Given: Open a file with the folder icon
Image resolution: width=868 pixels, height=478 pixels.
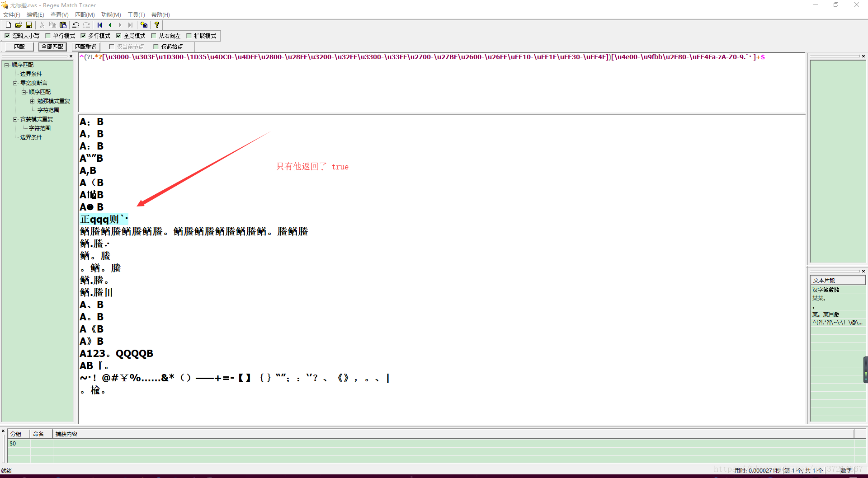Looking at the screenshot, I should tap(19, 25).
